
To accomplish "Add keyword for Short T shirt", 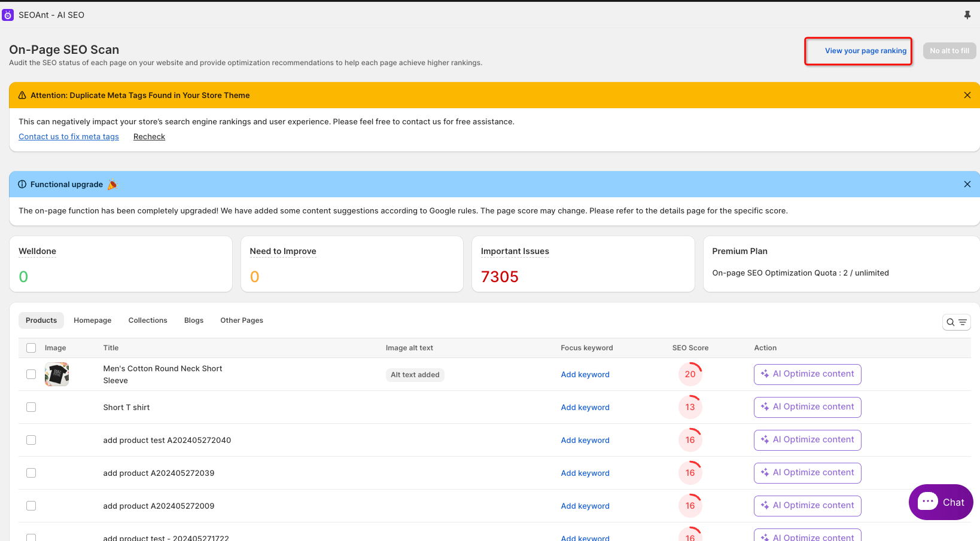I will tap(585, 407).
